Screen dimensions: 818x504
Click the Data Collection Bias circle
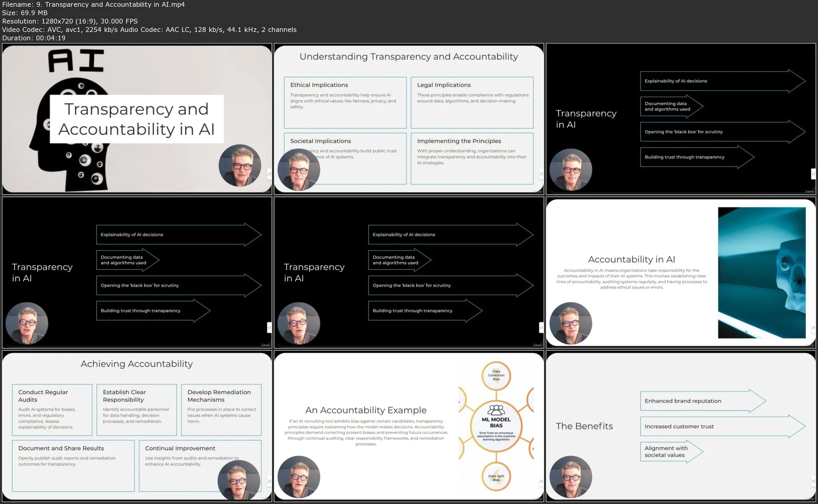point(496,376)
